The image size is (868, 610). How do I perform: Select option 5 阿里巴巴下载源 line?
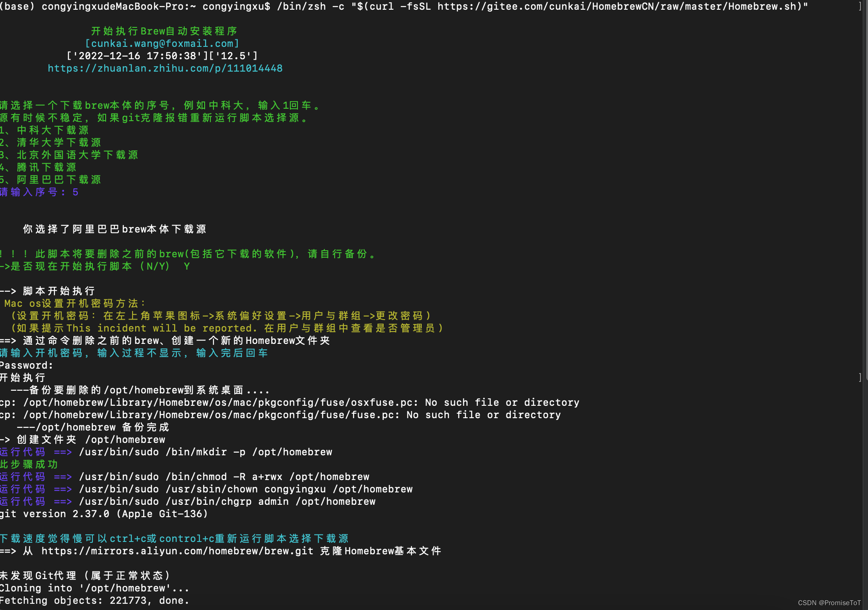coord(50,179)
